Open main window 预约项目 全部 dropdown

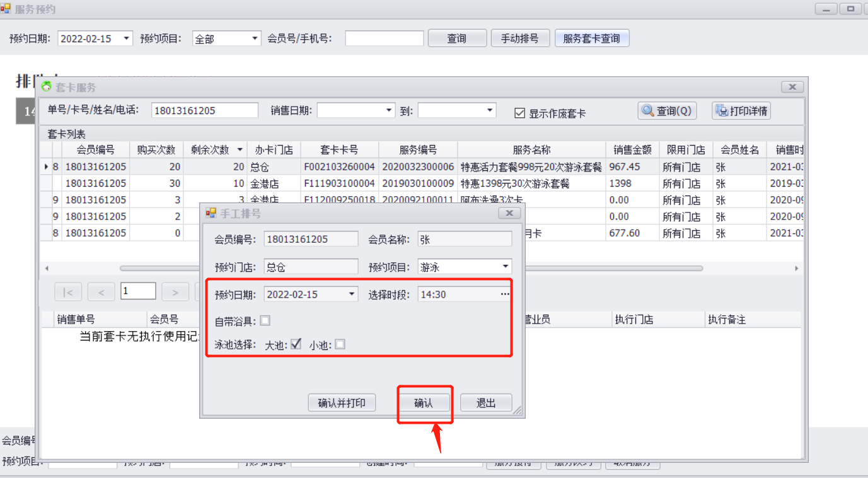pyautogui.click(x=255, y=38)
